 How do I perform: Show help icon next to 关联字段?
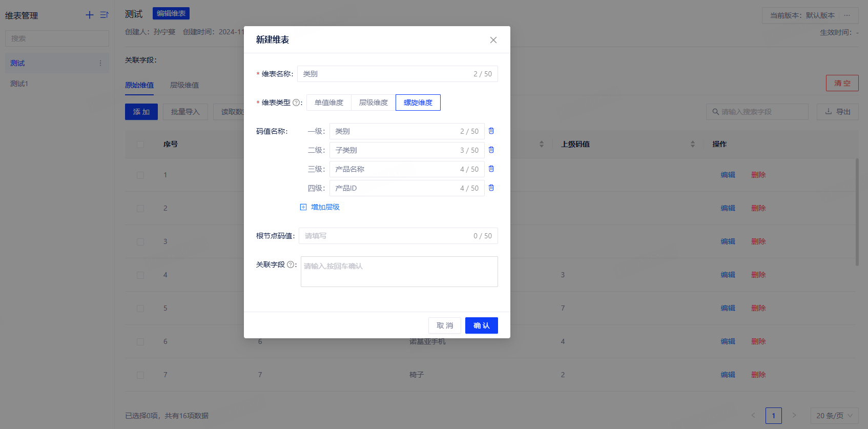point(291,264)
